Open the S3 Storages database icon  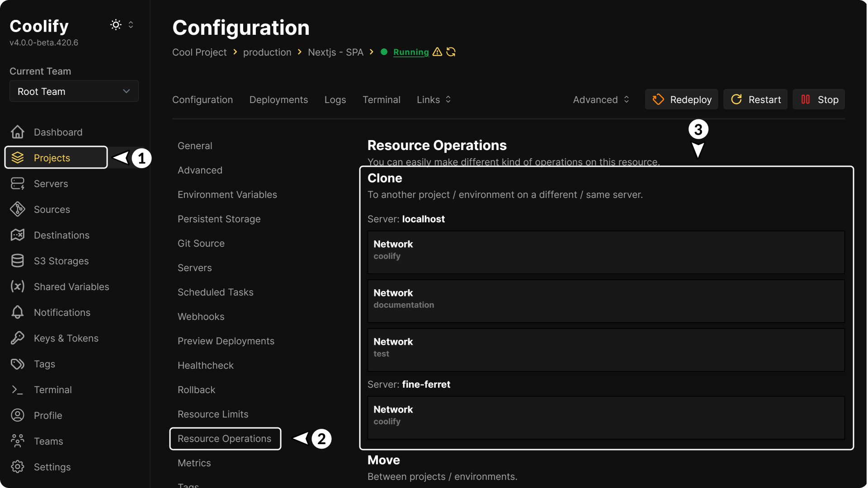pos(17,261)
